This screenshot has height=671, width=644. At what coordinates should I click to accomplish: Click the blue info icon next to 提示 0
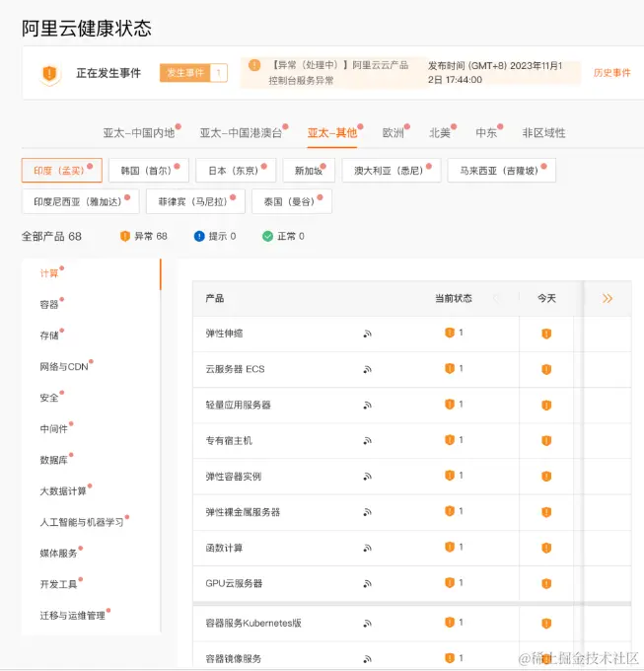pos(199,236)
